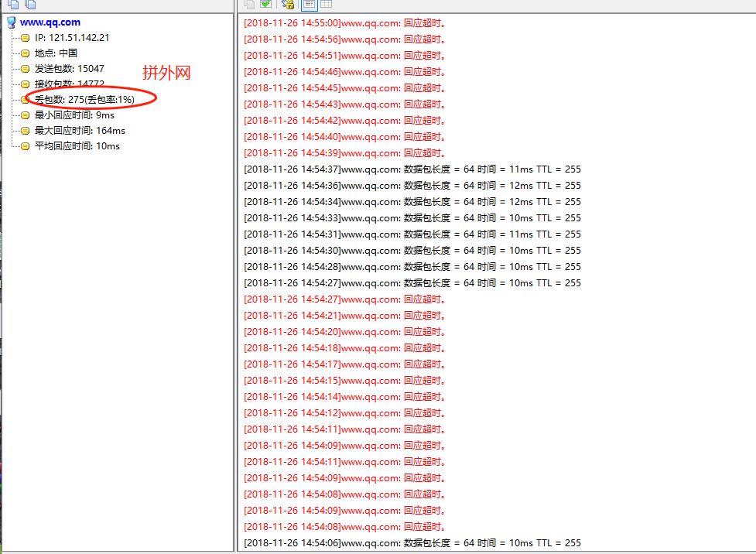756x554 pixels.
Task: Select the 14:54:15 timeout log line
Action: (x=344, y=381)
